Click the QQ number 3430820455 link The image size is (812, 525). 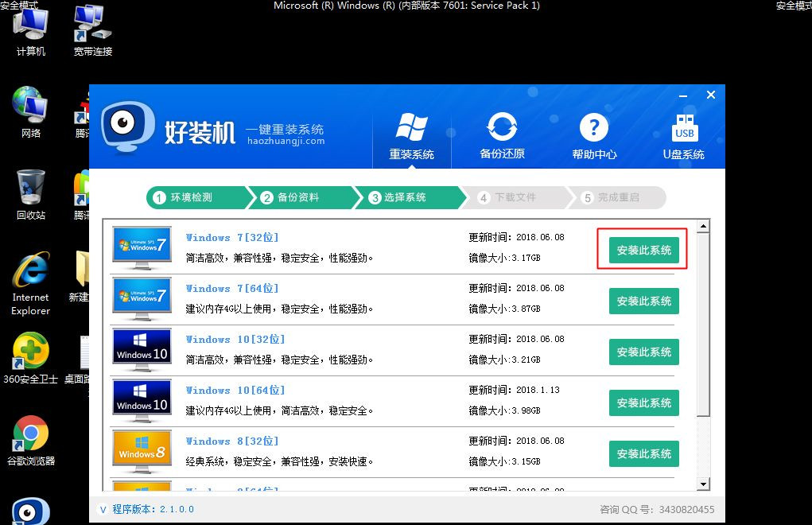point(688,509)
